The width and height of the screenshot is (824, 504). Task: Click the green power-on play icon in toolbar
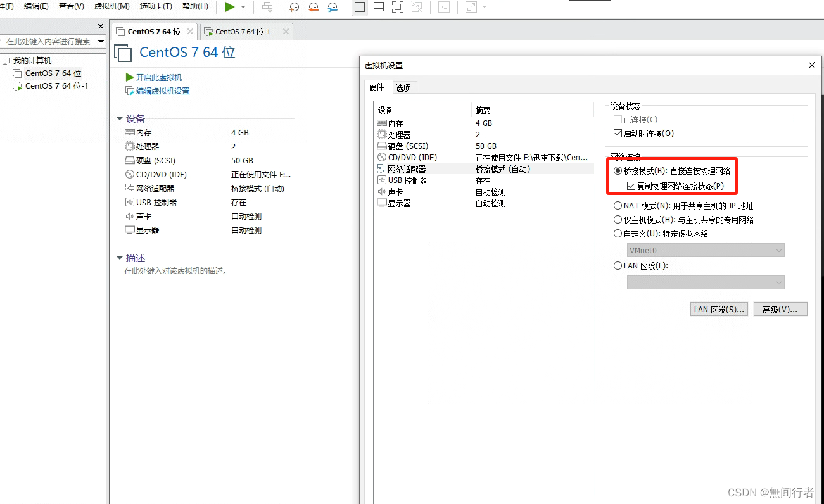[229, 7]
